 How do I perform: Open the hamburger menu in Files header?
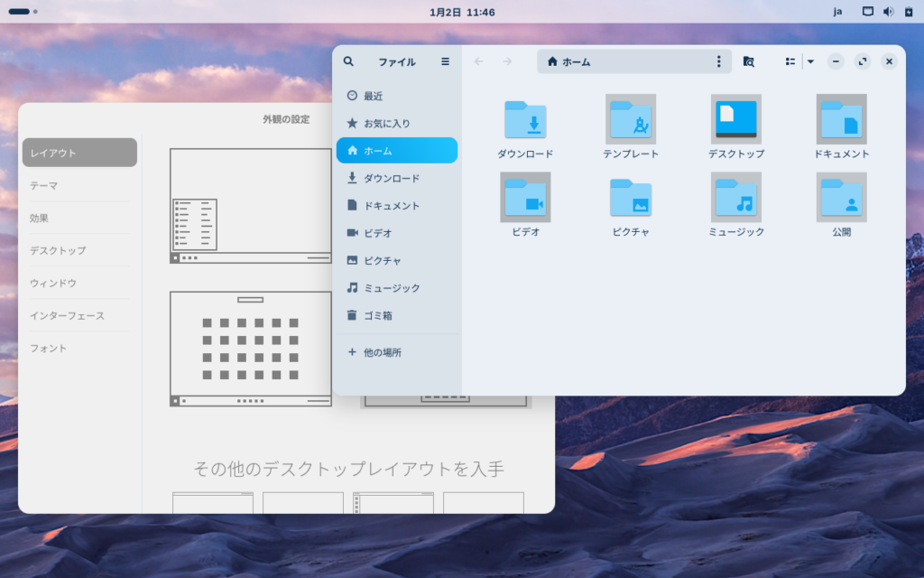coord(445,61)
